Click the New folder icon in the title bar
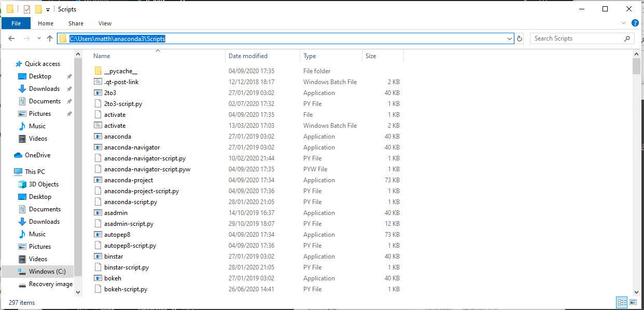The height and width of the screenshot is (310, 644). click(38, 9)
